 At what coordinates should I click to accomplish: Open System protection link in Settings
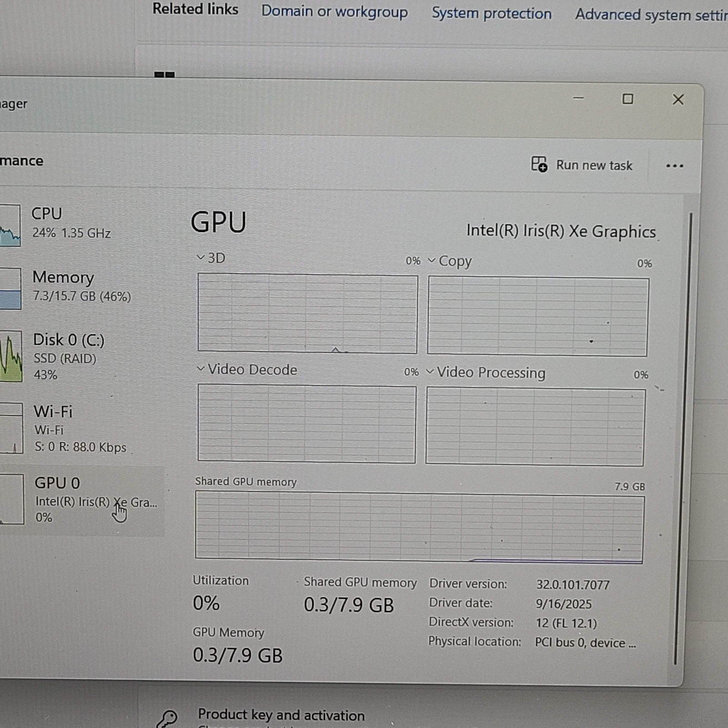pos(491,13)
